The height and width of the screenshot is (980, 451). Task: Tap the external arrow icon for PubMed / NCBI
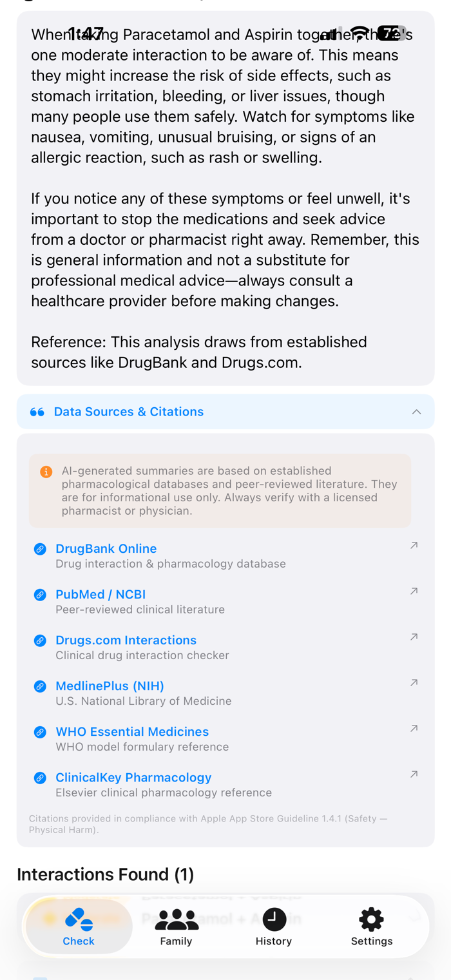(x=414, y=591)
